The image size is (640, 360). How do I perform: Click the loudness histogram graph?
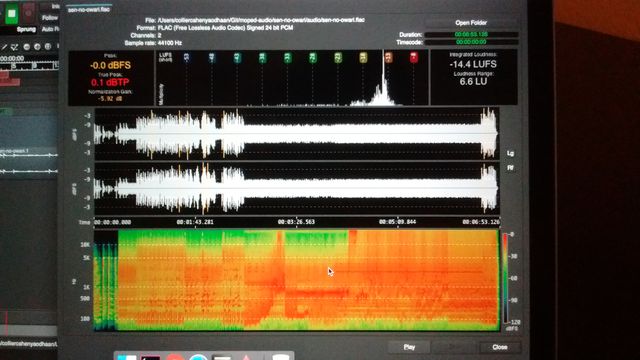click(x=292, y=78)
